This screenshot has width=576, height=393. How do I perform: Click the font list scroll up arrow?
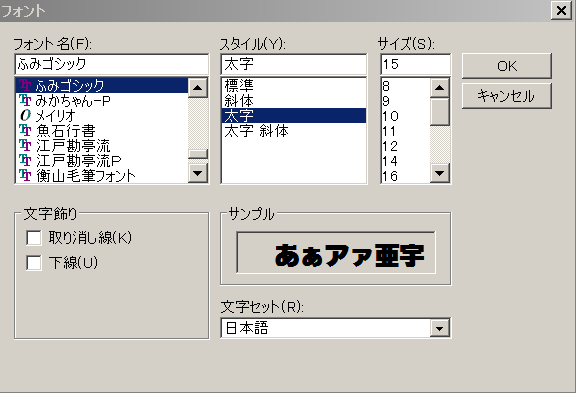pyautogui.click(x=198, y=88)
